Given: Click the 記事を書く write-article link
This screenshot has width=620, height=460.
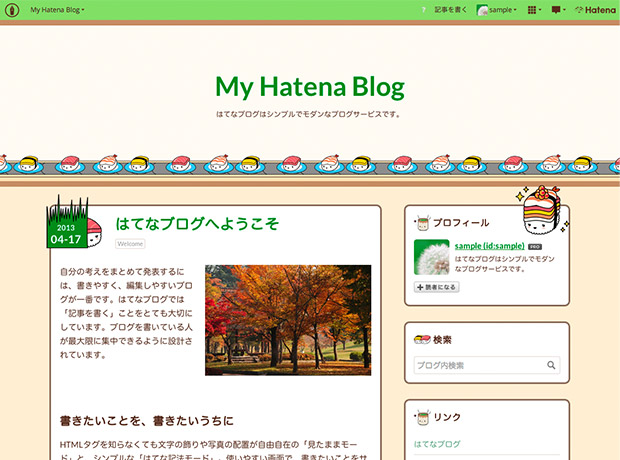Looking at the screenshot, I should coord(450,10).
